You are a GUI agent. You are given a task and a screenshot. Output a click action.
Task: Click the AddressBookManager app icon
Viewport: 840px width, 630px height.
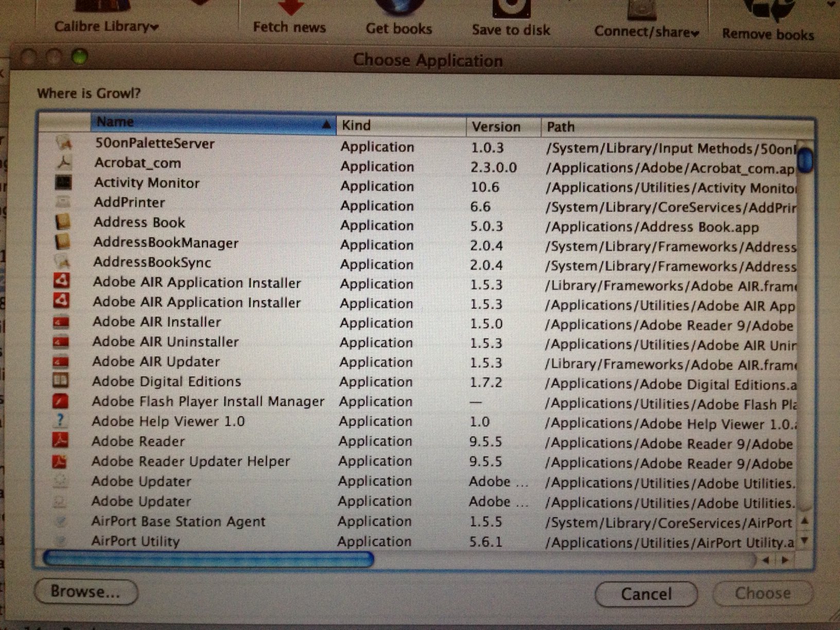(x=62, y=242)
